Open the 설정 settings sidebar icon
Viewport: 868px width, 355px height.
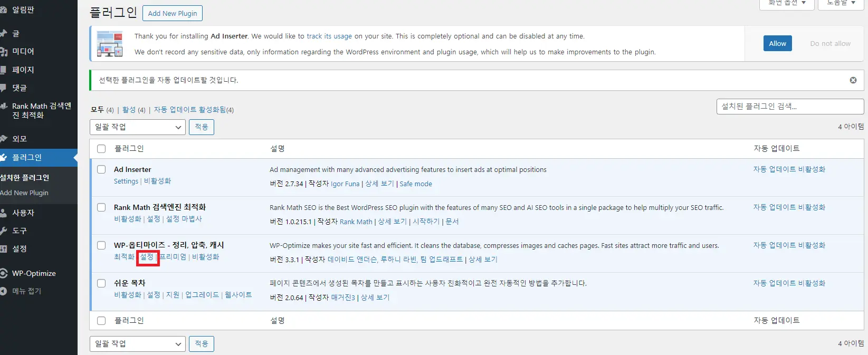3,248
